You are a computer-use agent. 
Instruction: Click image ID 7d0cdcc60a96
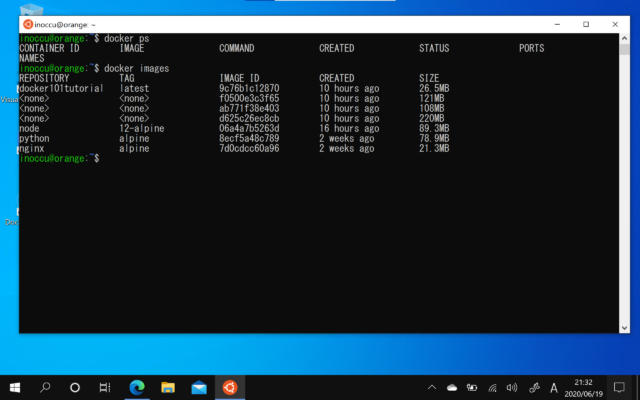click(x=249, y=148)
